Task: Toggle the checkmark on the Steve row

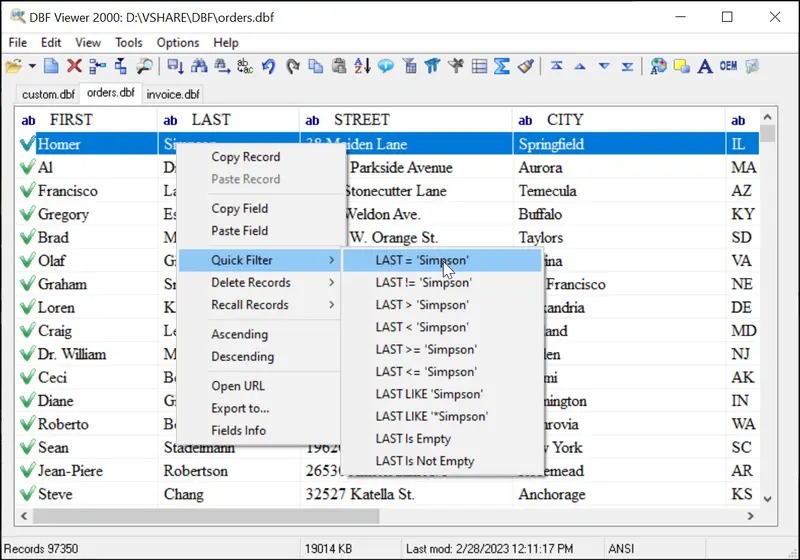Action: pos(27,494)
